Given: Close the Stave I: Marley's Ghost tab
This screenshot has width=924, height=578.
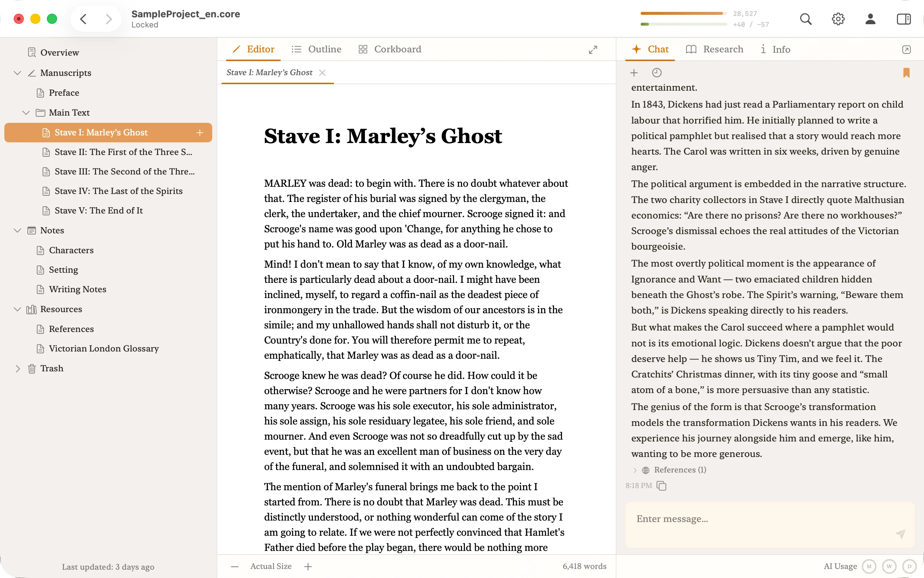Looking at the screenshot, I should click(322, 73).
